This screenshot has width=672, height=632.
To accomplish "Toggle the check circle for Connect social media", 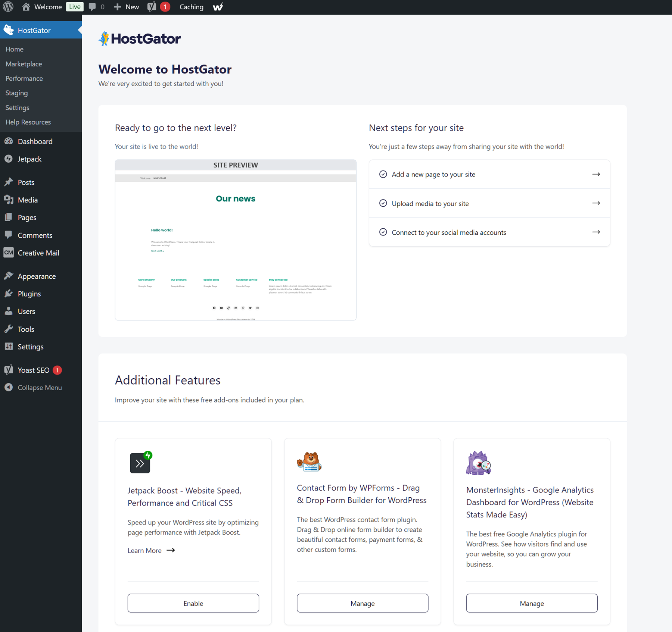I will pyautogui.click(x=383, y=232).
